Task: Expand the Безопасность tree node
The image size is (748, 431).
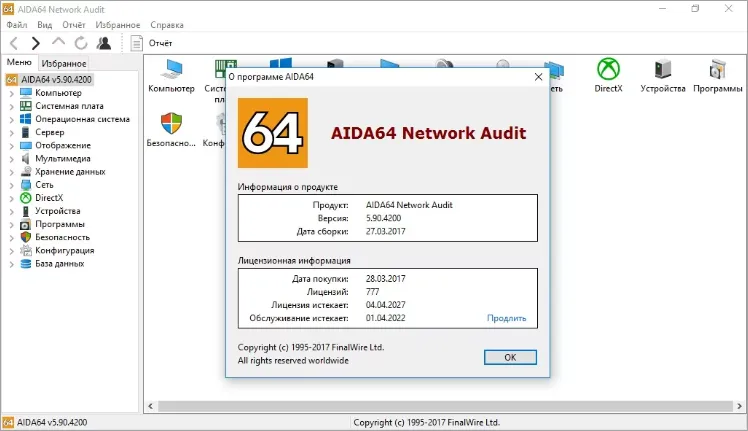Action: coord(11,237)
